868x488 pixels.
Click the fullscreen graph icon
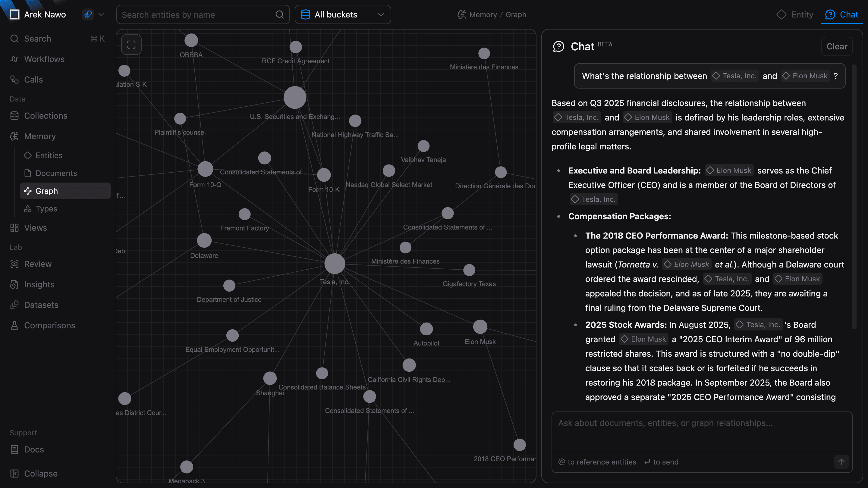coord(131,45)
